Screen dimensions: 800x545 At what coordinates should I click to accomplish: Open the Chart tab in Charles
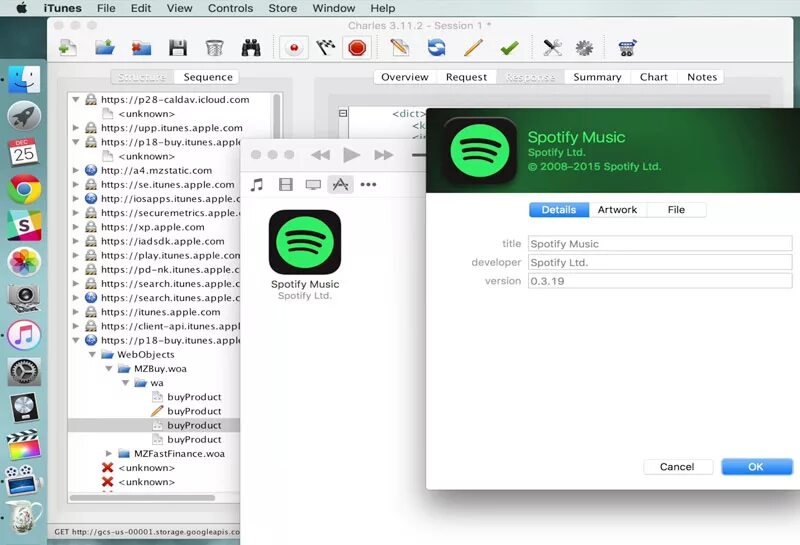(654, 77)
